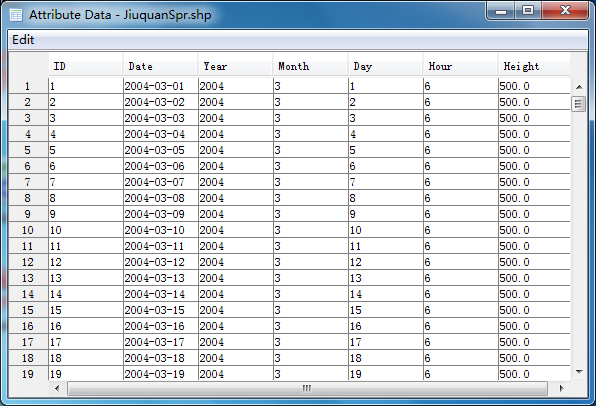
Task: Click the date cell 2004-03-13
Action: click(x=161, y=278)
